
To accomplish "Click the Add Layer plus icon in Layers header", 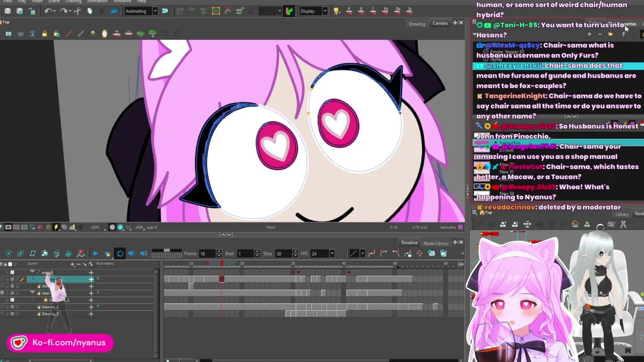I will pyautogui.click(x=72, y=264).
